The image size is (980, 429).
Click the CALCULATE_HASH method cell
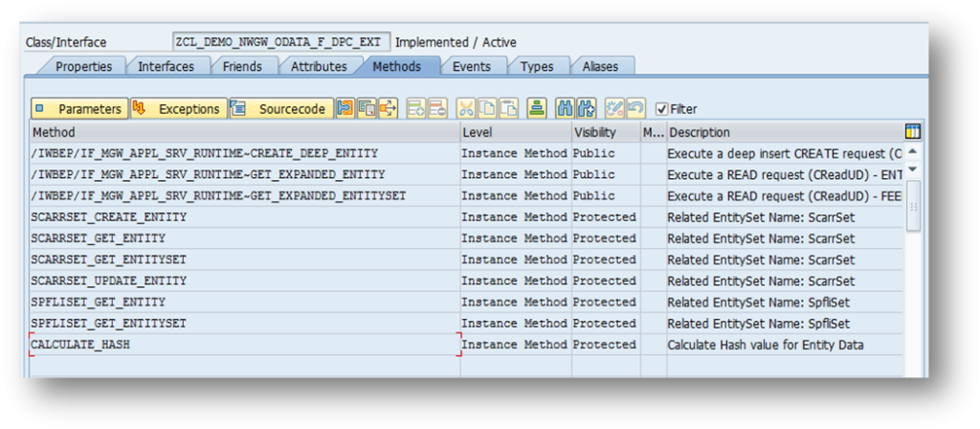pyautogui.click(x=245, y=345)
